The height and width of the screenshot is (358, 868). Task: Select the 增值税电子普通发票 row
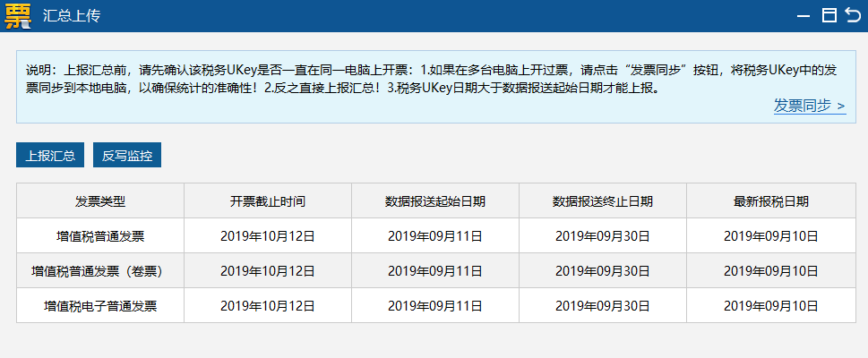(x=100, y=306)
